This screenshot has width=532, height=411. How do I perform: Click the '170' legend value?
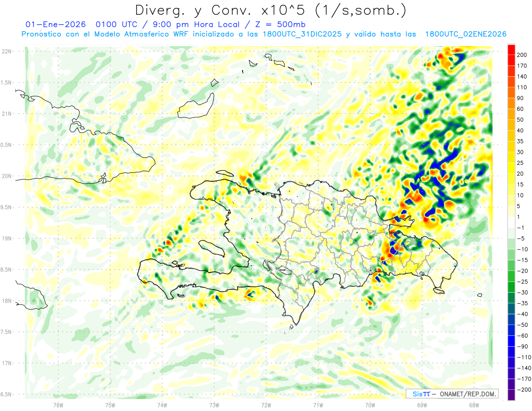(x=522, y=66)
